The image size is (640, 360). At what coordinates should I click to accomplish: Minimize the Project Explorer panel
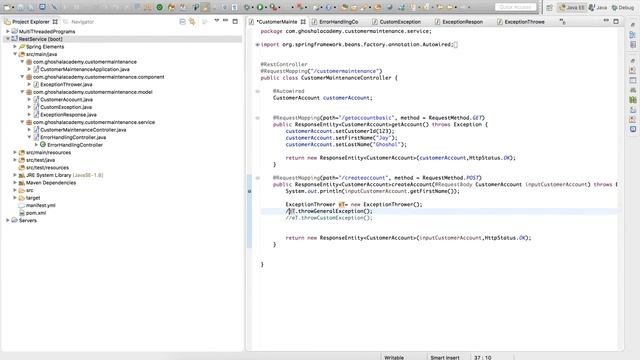[225, 20]
